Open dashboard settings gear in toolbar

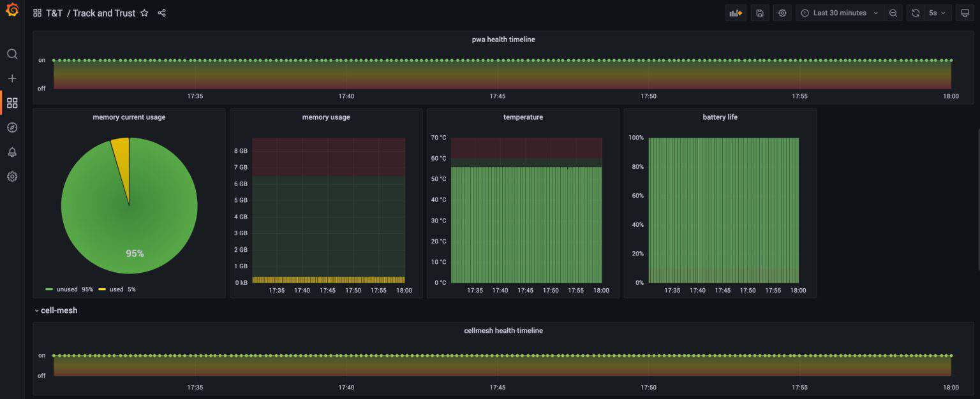782,13
